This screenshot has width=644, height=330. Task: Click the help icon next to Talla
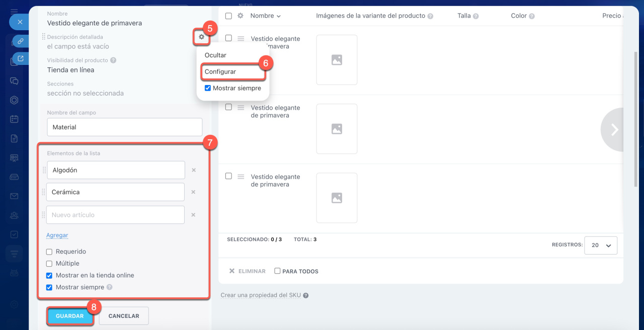tap(476, 16)
